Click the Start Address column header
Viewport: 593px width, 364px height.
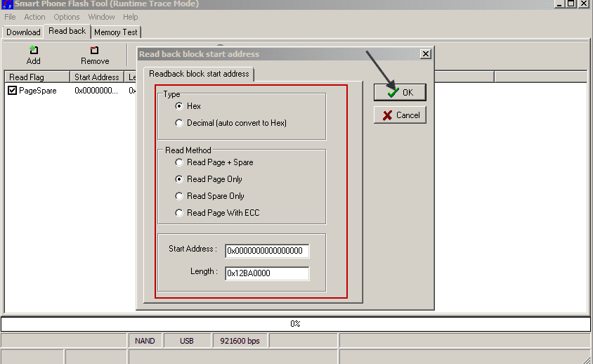(97, 77)
